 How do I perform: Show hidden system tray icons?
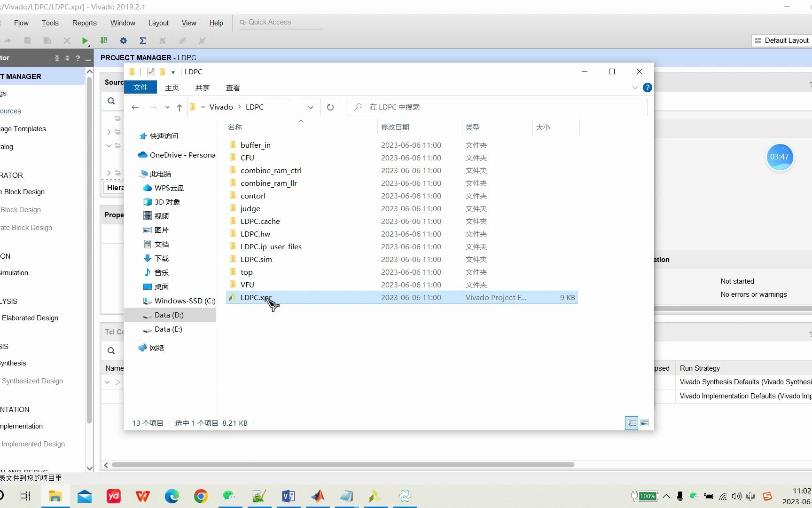pos(666,496)
